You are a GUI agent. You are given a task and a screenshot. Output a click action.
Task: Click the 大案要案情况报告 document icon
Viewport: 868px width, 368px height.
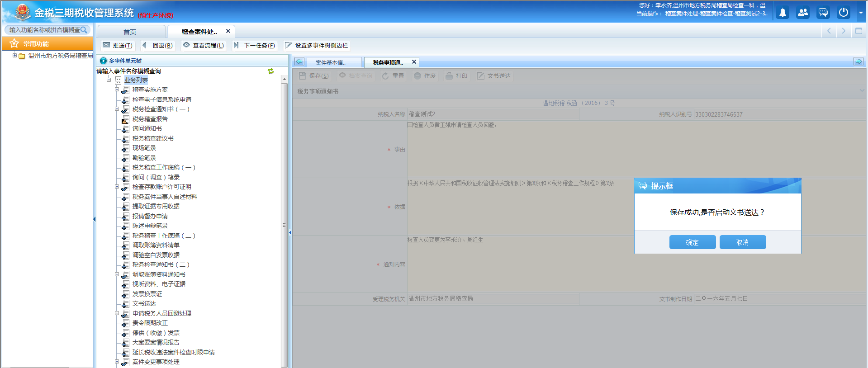125,342
